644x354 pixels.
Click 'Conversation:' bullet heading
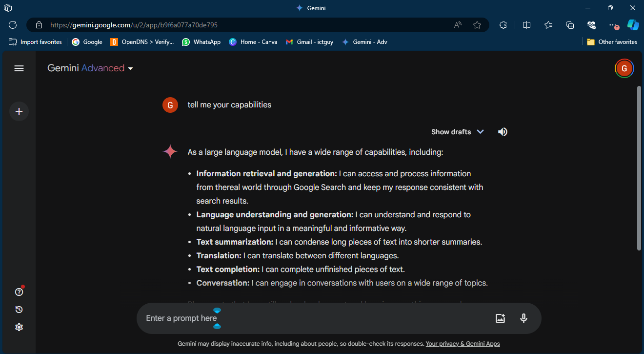pos(223,283)
